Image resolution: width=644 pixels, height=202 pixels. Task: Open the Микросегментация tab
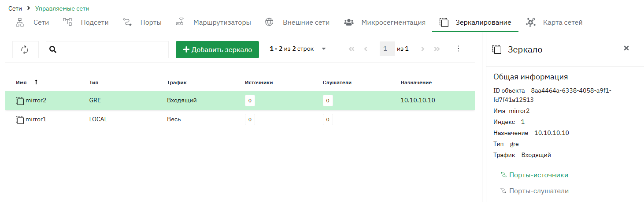pos(385,22)
